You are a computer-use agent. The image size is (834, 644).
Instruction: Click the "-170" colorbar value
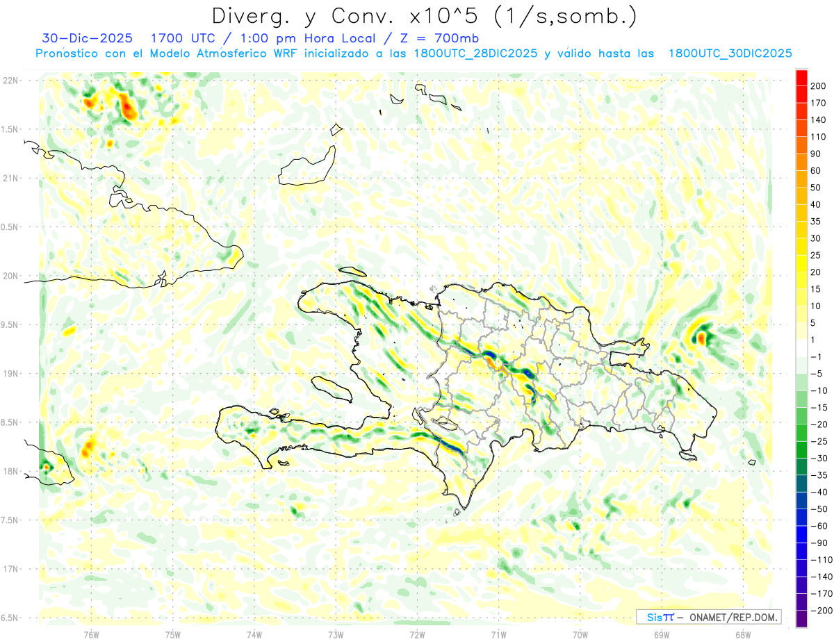(x=821, y=594)
